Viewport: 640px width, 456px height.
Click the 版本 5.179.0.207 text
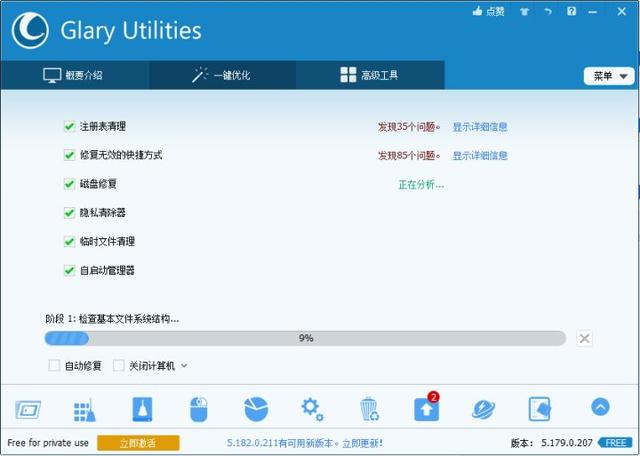point(551,443)
